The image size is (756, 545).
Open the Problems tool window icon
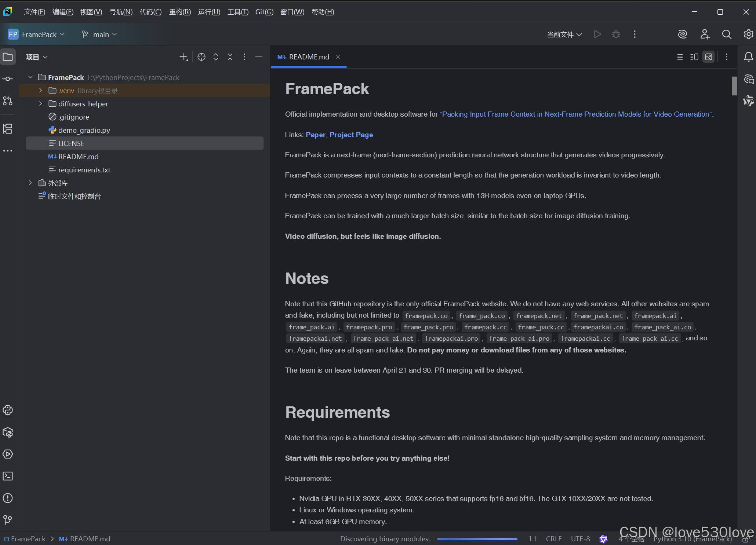(x=8, y=498)
